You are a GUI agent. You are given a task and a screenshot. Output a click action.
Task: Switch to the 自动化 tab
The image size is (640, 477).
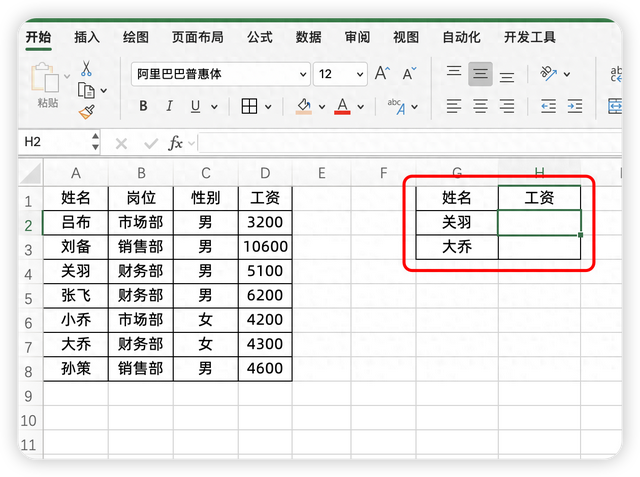tap(462, 37)
